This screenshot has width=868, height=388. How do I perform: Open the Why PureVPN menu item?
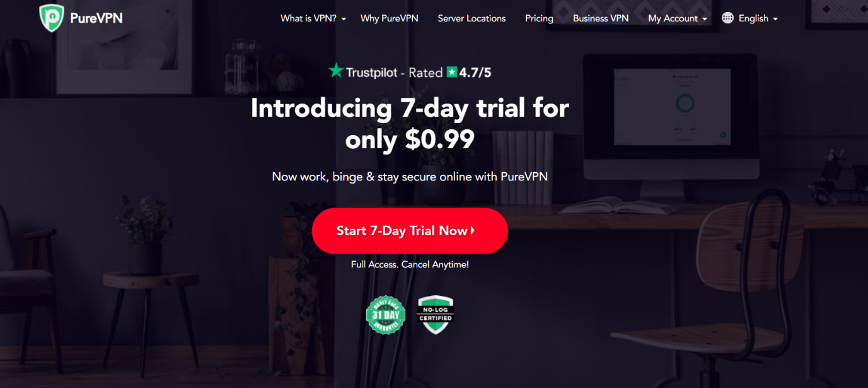[389, 18]
